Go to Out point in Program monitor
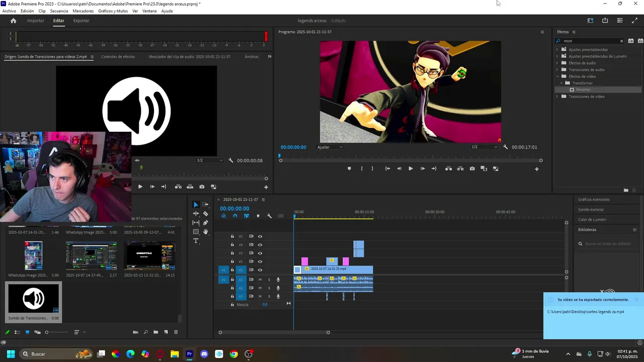Viewport: 644px width, 362px height. pos(434,169)
